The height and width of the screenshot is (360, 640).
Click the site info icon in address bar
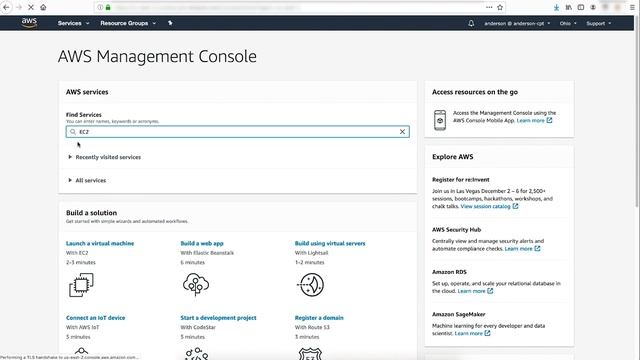click(x=100, y=7)
